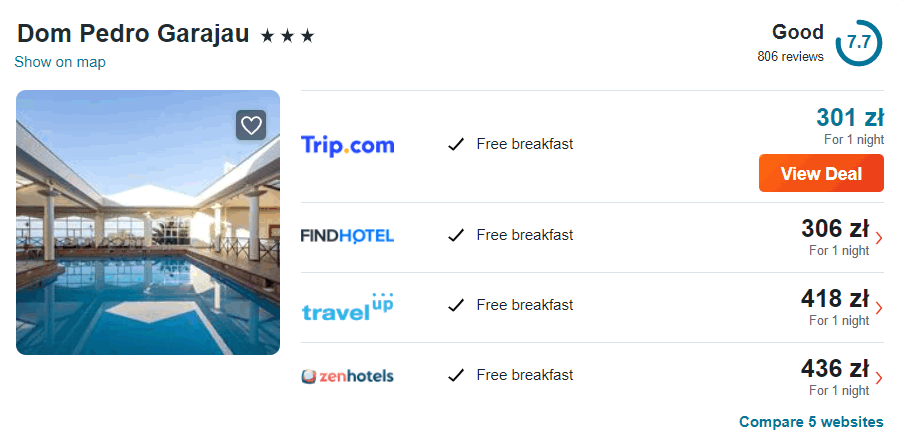Image resolution: width=903 pixels, height=448 pixels.
Task: Select the 306 zł FindHotel price
Action: 835,229
